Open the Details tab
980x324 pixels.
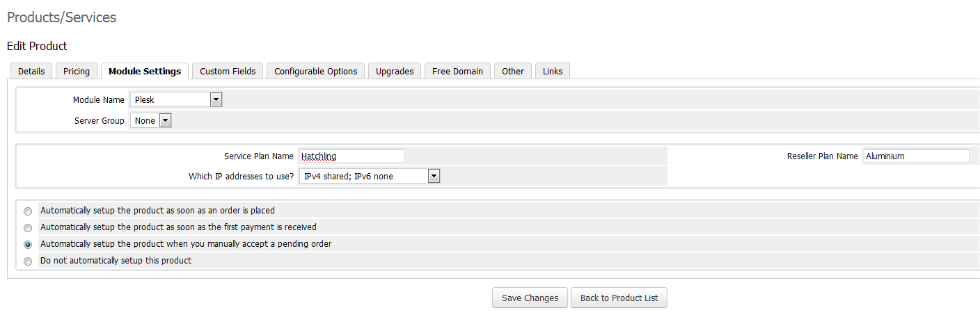(x=31, y=71)
